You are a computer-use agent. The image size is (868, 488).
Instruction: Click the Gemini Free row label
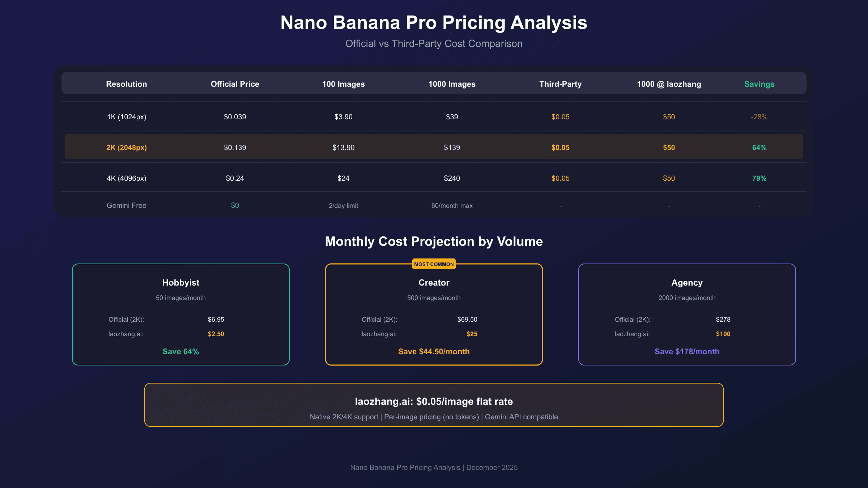pyautogui.click(x=127, y=205)
